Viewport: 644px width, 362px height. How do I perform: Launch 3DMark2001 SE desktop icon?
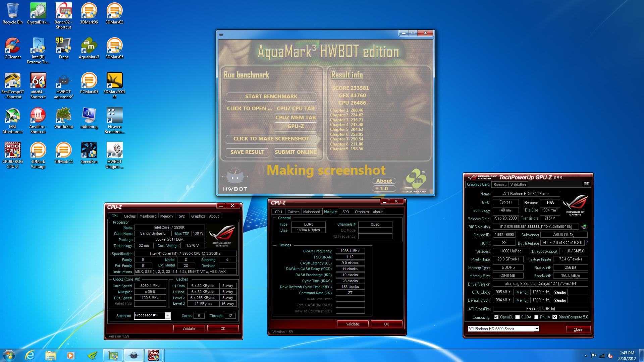tap(114, 85)
